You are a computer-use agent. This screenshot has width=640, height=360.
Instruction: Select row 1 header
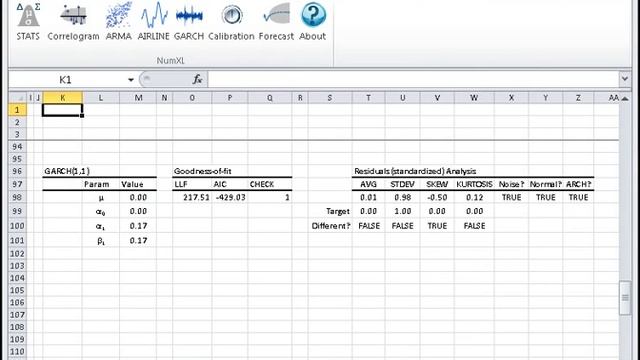17,110
